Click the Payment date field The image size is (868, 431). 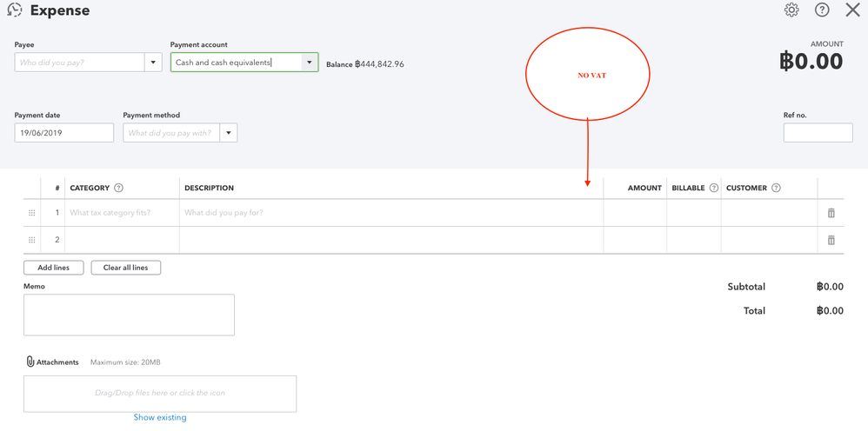click(63, 133)
